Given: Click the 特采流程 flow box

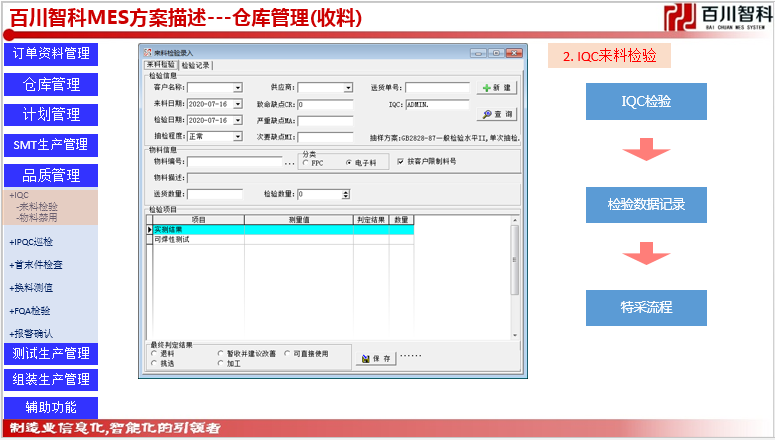Looking at the screenshot, I should point(646,308).
